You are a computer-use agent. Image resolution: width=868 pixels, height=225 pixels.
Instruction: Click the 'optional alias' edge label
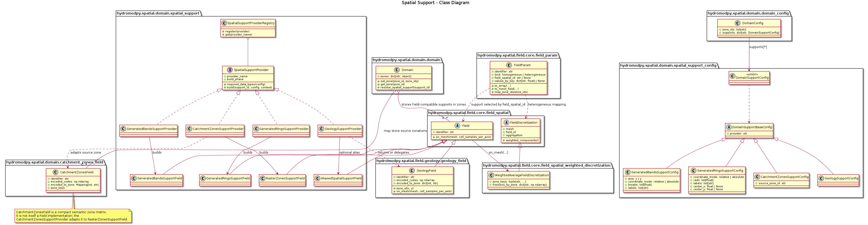click(x=349, y=153)
